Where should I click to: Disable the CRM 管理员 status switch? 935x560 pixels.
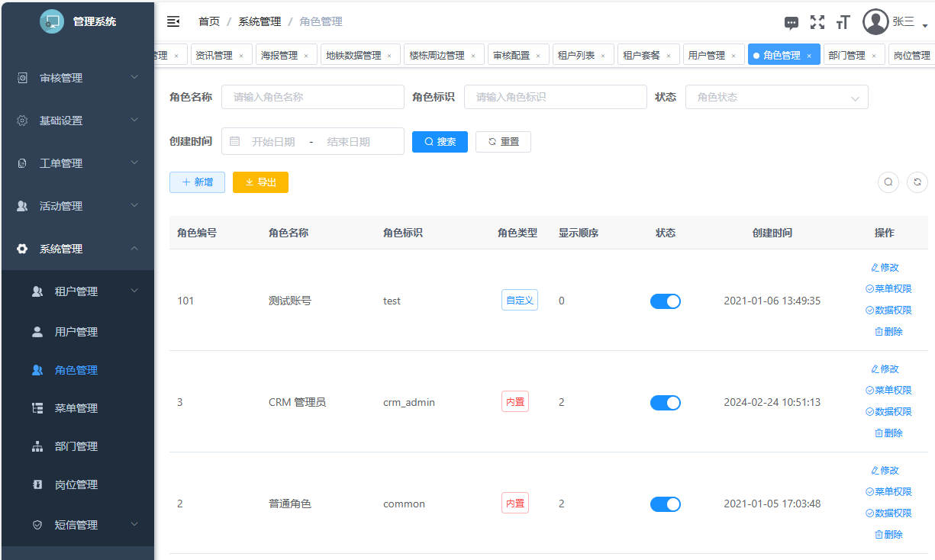[x=665, y=403]
